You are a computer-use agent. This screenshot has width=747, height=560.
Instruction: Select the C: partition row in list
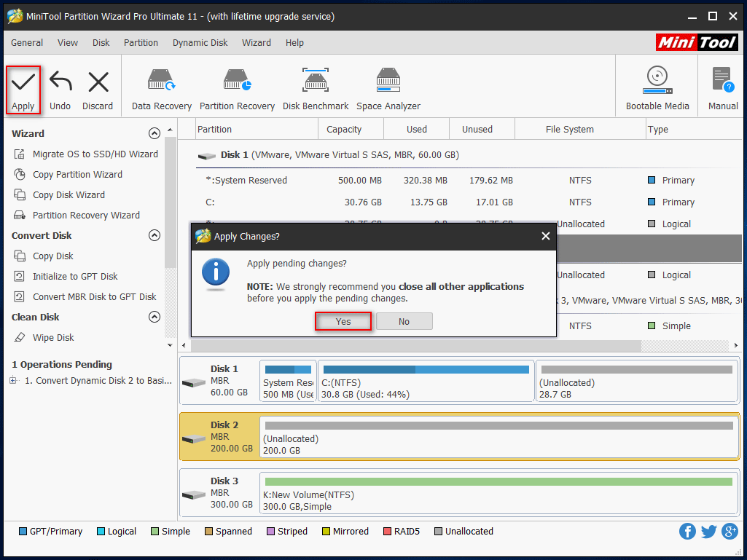(x=469, y=202)
